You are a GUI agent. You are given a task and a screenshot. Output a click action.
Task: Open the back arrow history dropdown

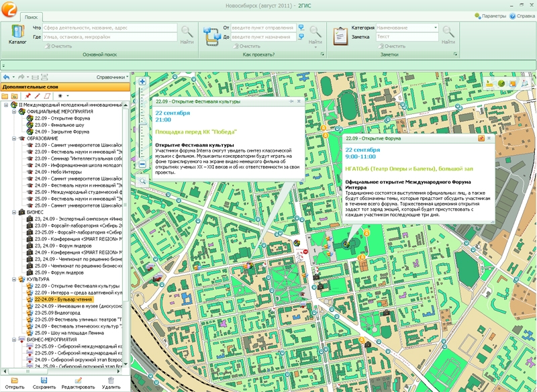[x=13, y=77]
